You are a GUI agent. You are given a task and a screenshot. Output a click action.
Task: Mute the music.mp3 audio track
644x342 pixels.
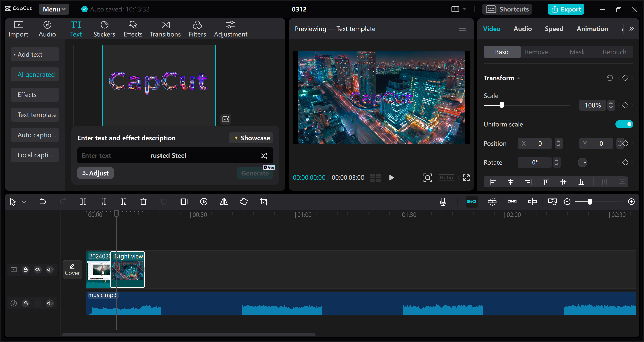pos(50,303)
